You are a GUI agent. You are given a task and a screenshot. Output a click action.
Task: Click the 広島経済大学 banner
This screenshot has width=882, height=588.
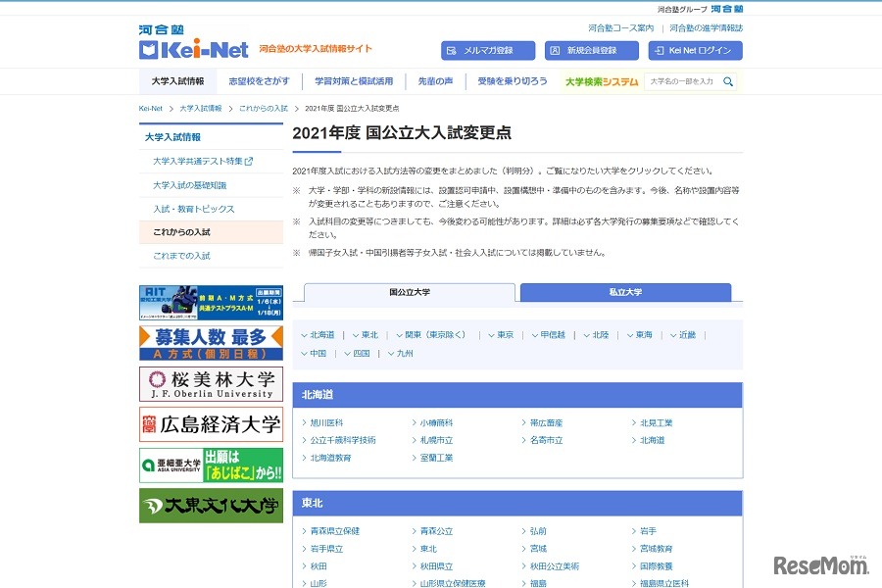(211, 424)
